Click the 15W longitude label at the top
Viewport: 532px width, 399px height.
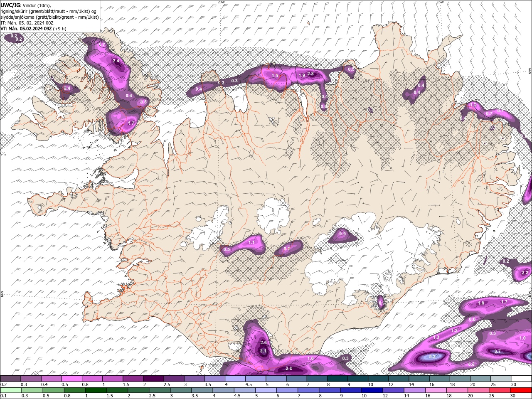tap(441, 2)
